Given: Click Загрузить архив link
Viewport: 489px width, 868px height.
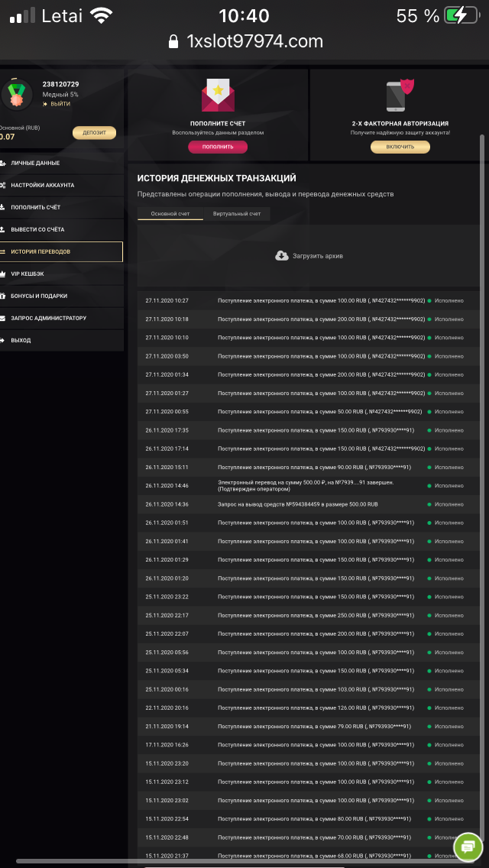Looking at the screenshot, I should 317,256.
